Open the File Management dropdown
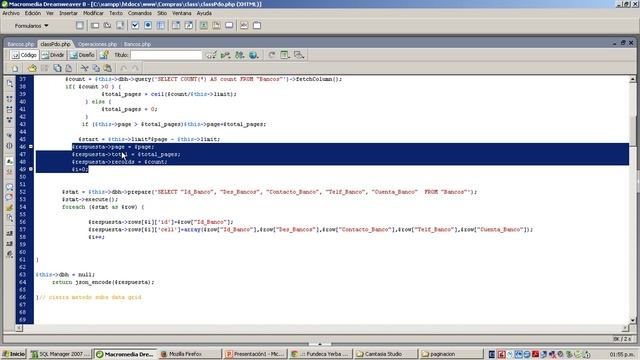640x360 pixels. tap(240, 55)
